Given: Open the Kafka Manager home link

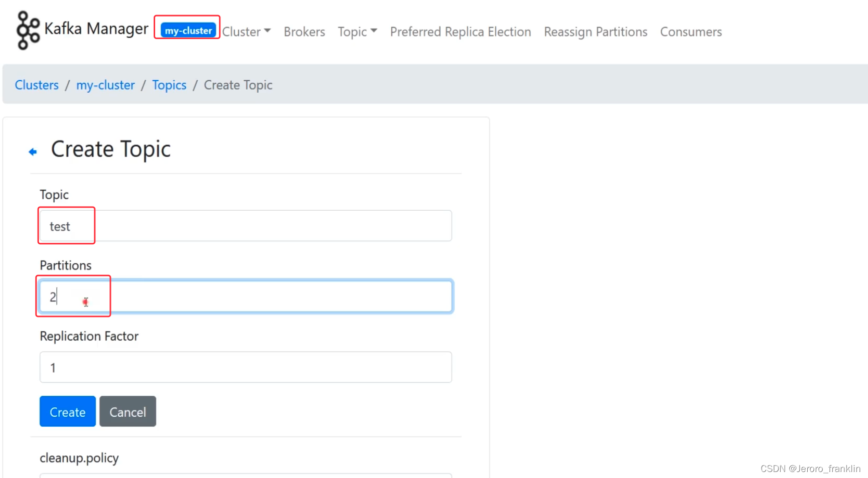Looking at the screenshot, I should pos(96,29).
